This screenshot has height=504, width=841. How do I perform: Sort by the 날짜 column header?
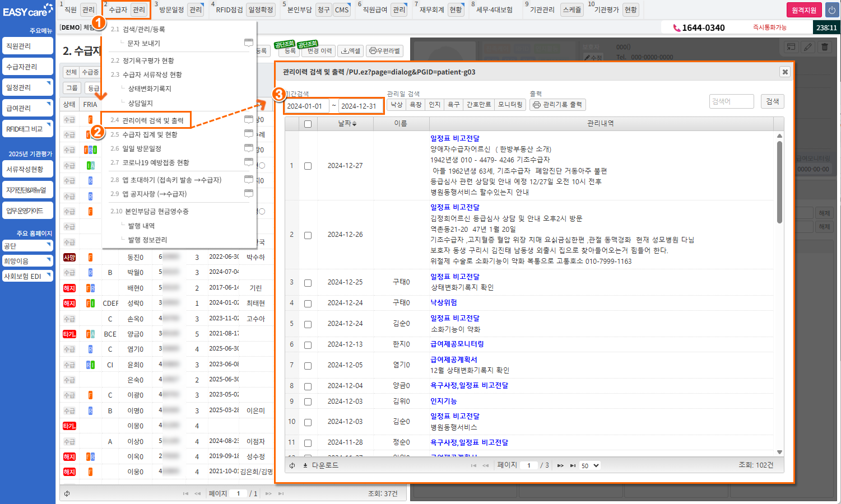pyautogui.click(x=346, y=124)
